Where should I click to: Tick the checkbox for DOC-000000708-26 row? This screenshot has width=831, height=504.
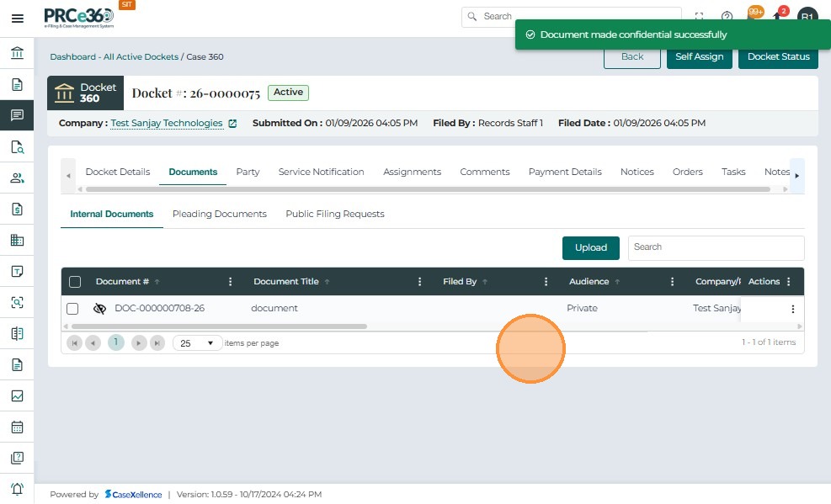pos(72,309)
